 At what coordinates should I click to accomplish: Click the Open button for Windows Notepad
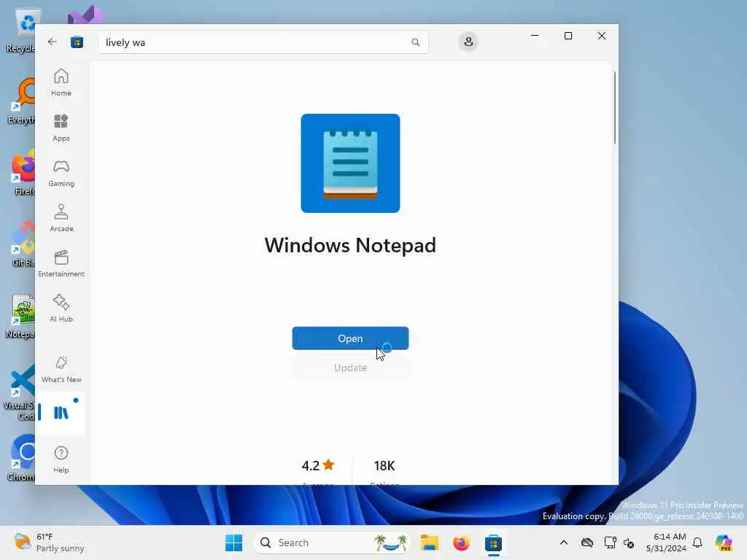(350, 338)
